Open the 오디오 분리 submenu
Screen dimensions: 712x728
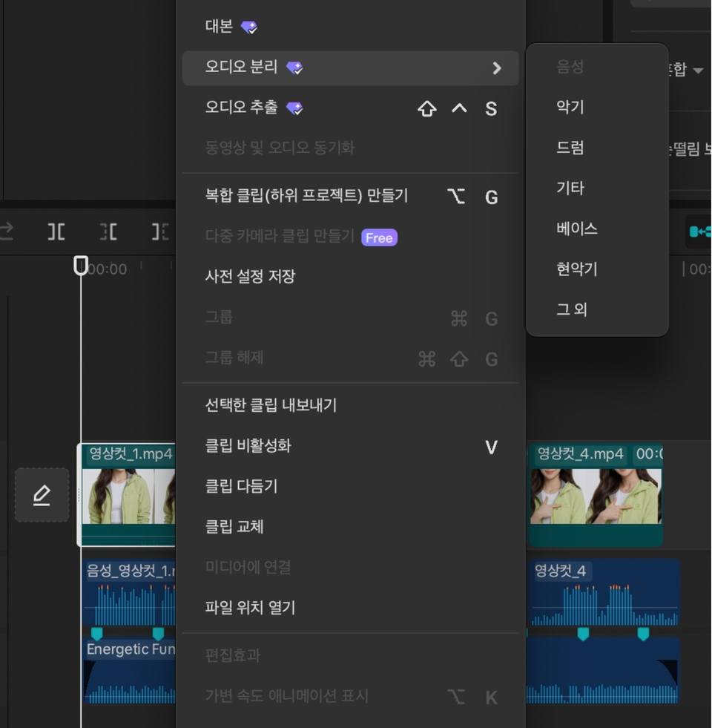point(350,68)
